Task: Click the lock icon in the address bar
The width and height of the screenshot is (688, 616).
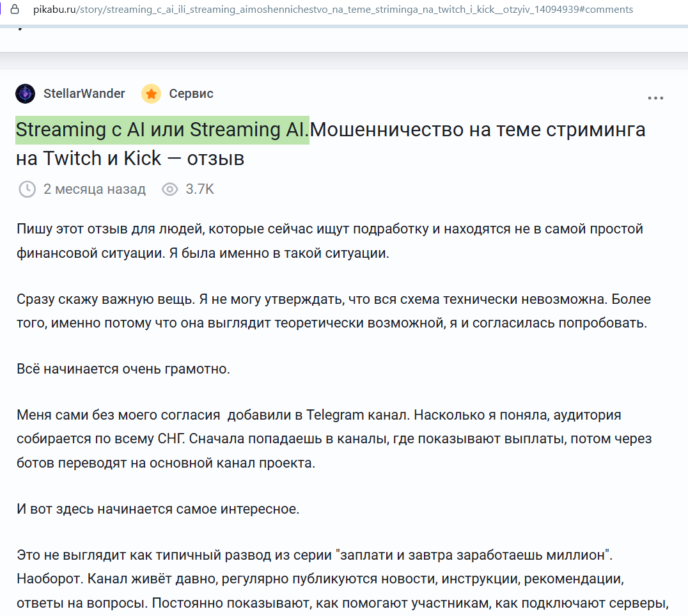Action: click(15, 9)
